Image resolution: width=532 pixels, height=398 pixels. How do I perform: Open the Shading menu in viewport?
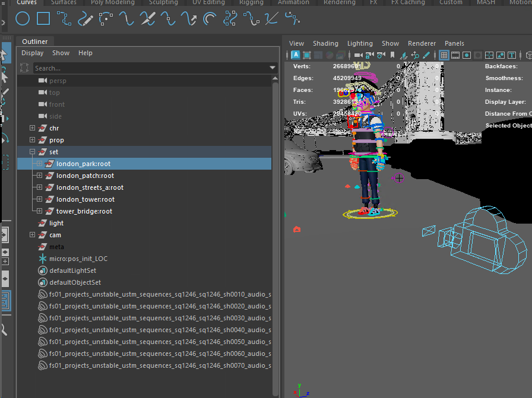click(x=325, y=43)
